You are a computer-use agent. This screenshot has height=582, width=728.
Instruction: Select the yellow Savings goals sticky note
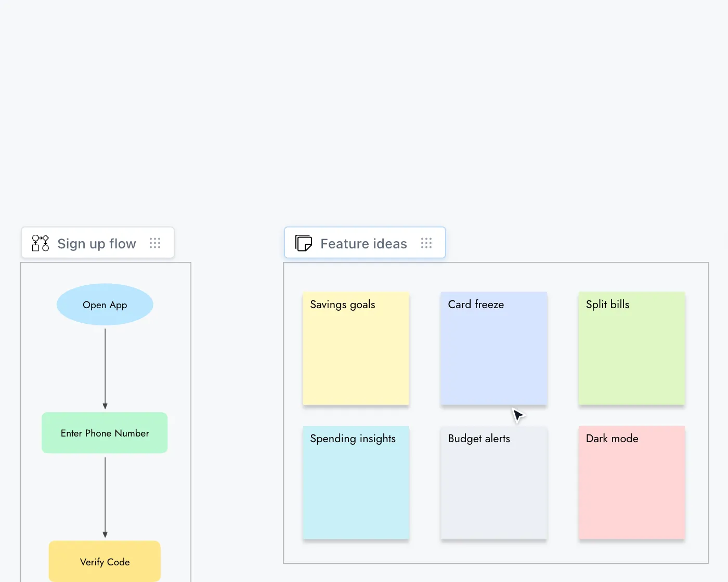(356, 348)
